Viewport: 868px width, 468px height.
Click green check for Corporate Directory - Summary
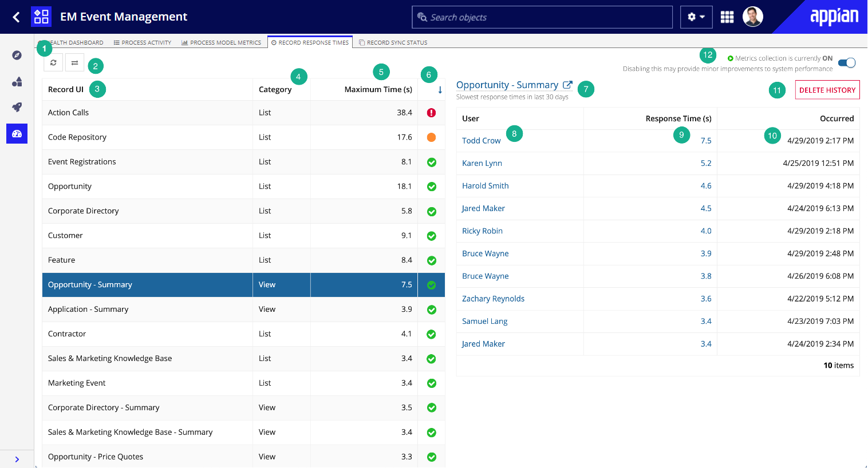click(432, 408)
